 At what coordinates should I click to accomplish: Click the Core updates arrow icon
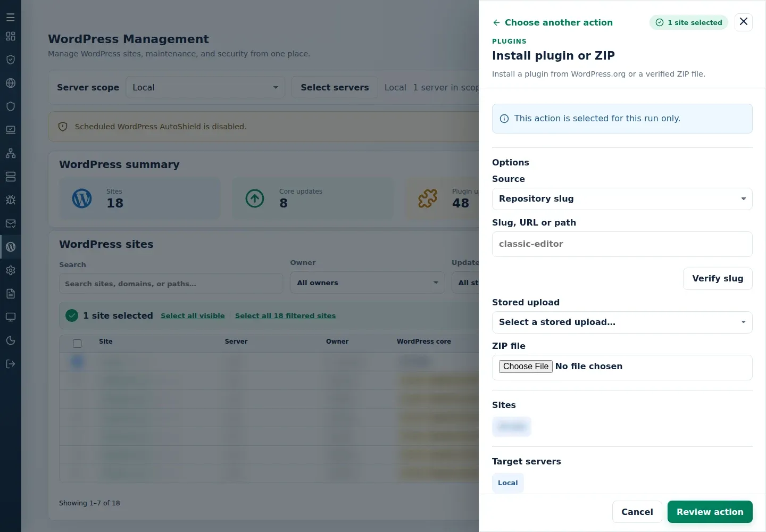[255, 198]
